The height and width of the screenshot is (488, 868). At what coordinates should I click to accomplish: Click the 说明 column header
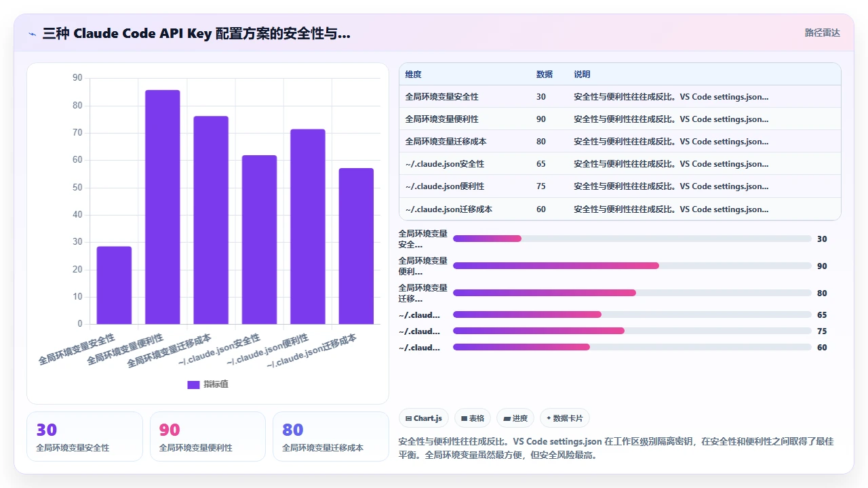582,75
